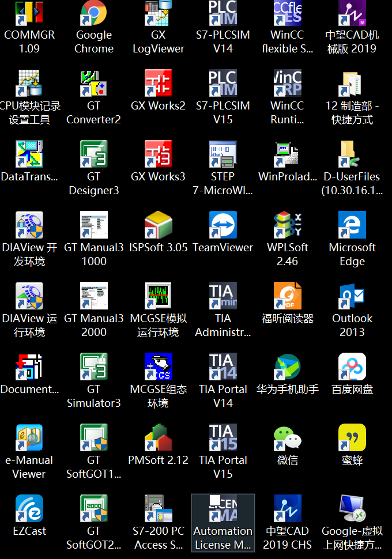392x559 pixels.
Task: Select the GT Simulator3 desktop icon
Action: pyautogui.click(x=93, y=367)
